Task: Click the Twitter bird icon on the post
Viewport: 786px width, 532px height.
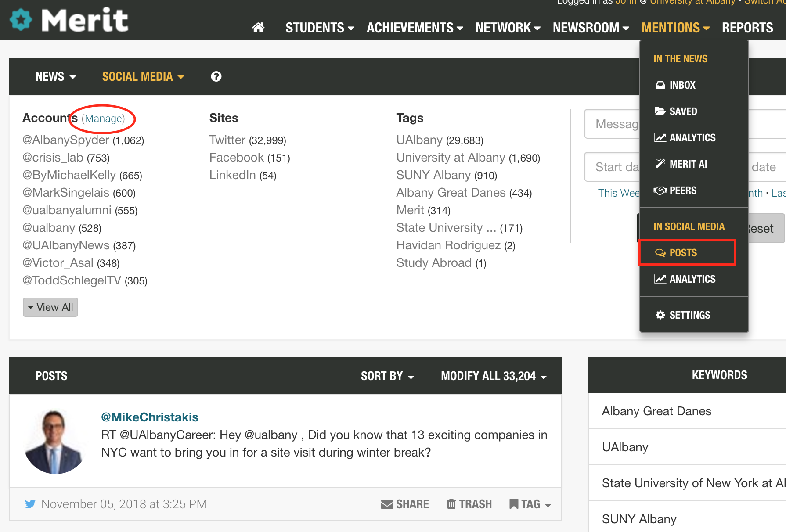Action: [30, 504]
